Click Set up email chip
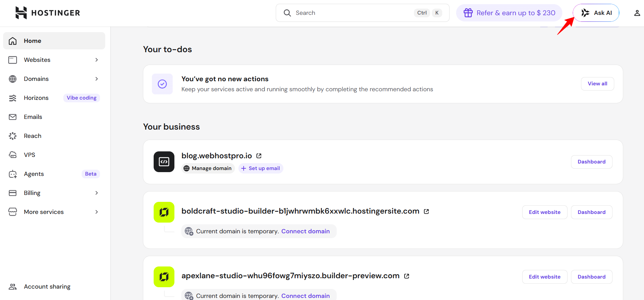644x300 pixels. pos(261,168)
